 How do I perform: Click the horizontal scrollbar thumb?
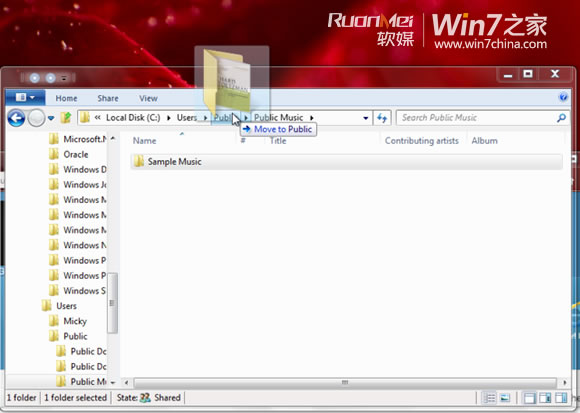pos(345,382)
